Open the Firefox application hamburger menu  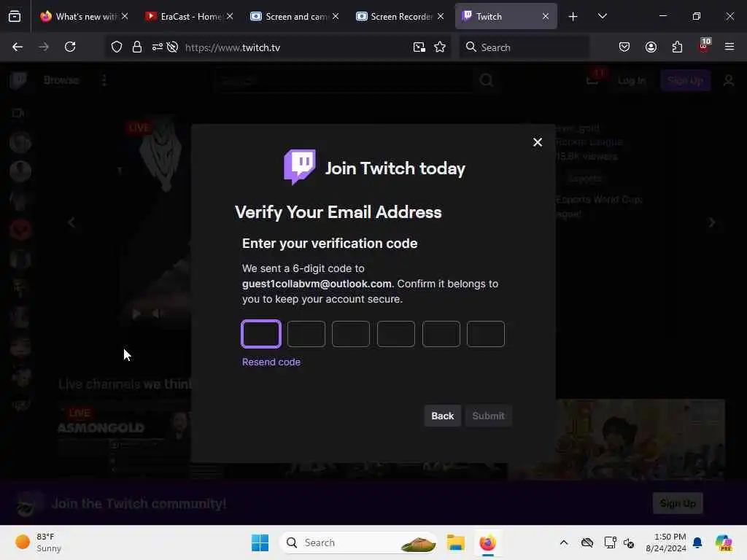pyautogui.click(x=729, y=47)
